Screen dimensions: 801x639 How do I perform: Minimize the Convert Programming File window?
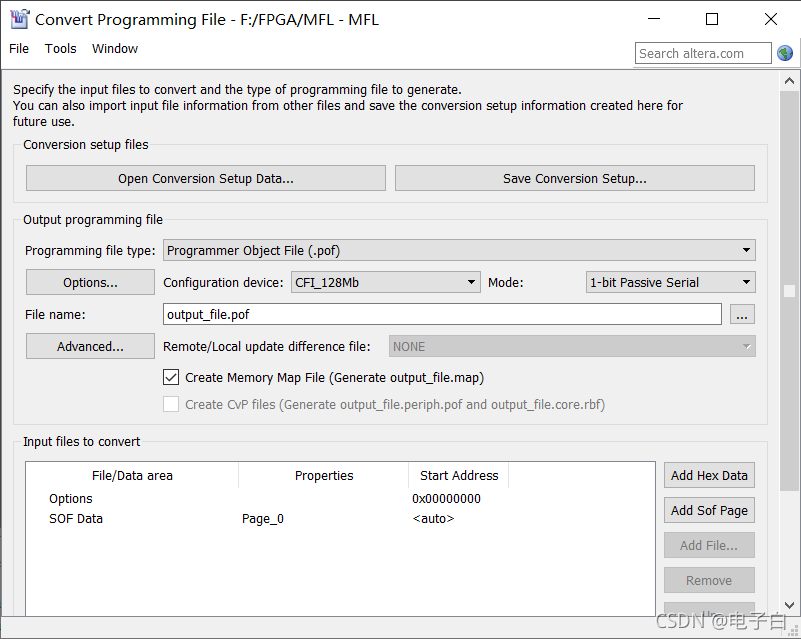654,19
